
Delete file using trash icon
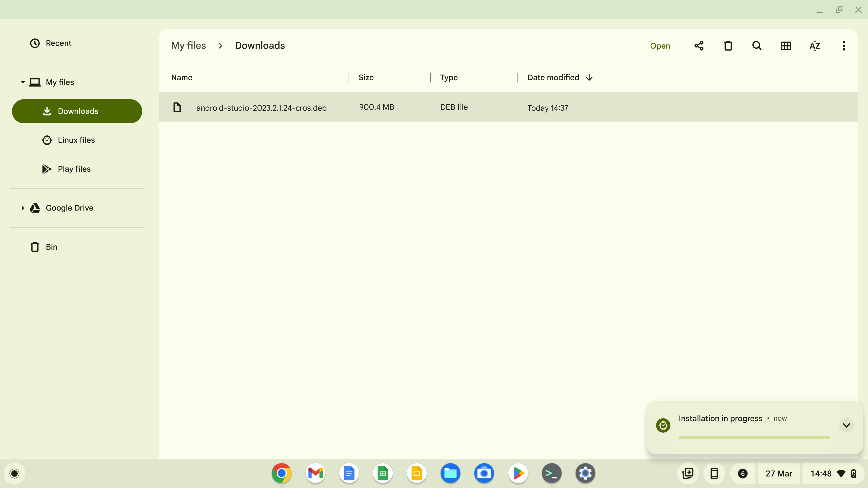click(x=728, y=46)
